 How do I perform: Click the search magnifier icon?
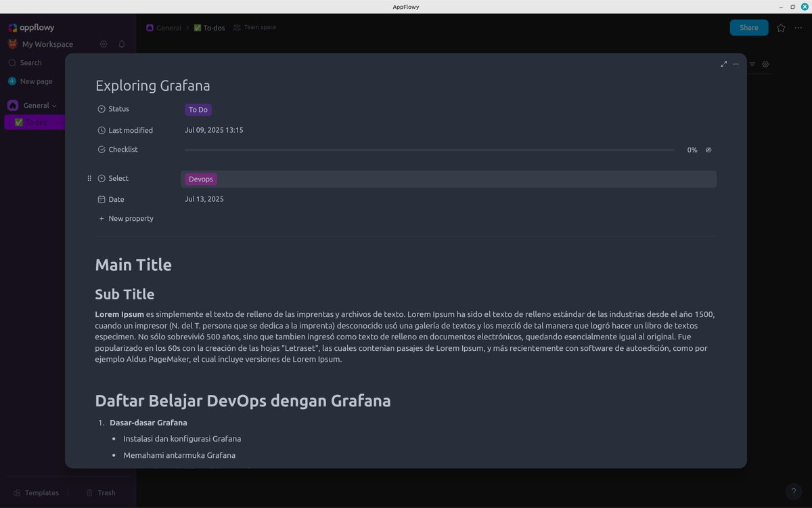point(12,63)
